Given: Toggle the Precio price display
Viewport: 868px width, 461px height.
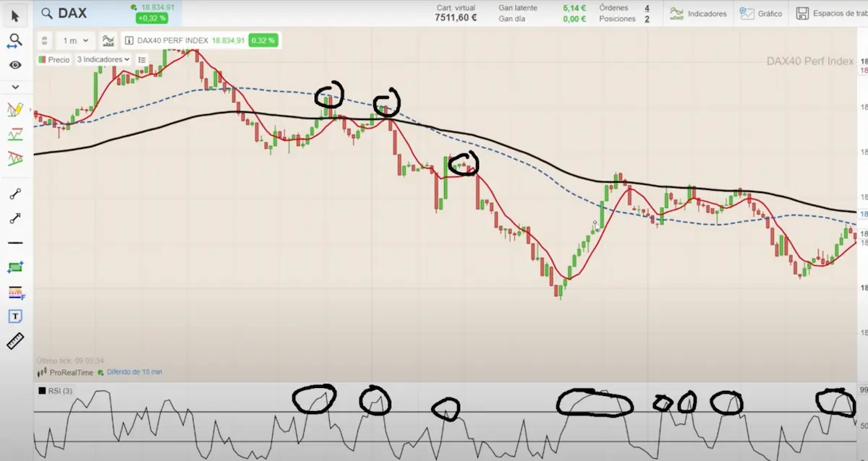Looking at the screenshot, I should [x=54, y=59].
